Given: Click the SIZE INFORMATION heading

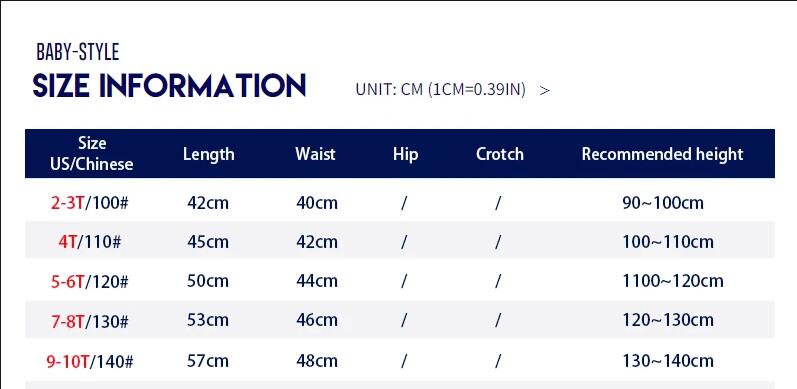Looking at the screenshot, I should [169, 85].
